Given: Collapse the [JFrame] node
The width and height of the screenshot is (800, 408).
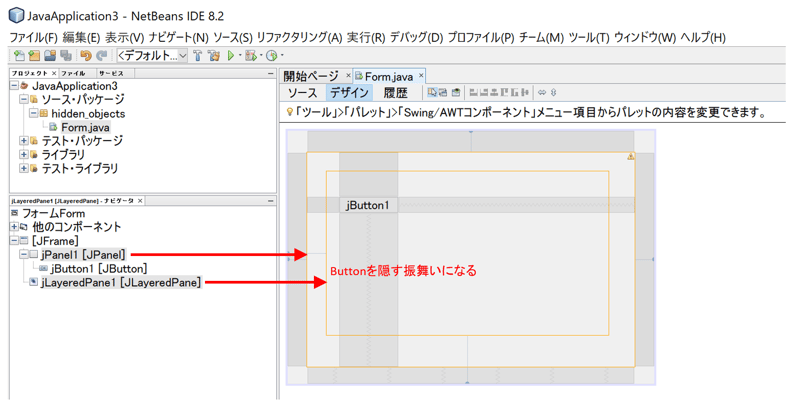Looking at the screenshot, I should pyautogui.click(x=14, y=241).
